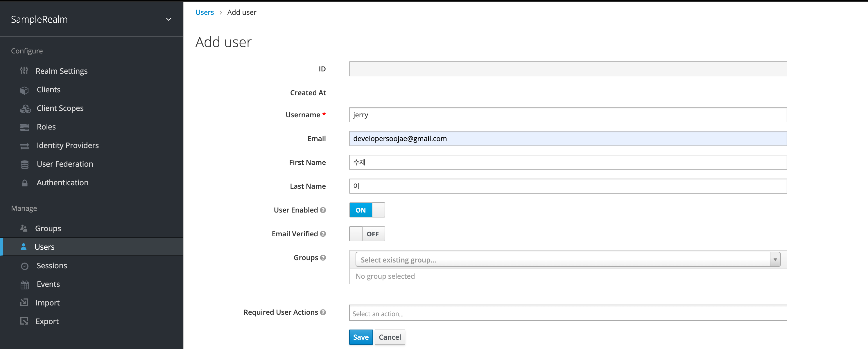Click the Client Scopes cubes icon
868x349 pixels.
25,109
